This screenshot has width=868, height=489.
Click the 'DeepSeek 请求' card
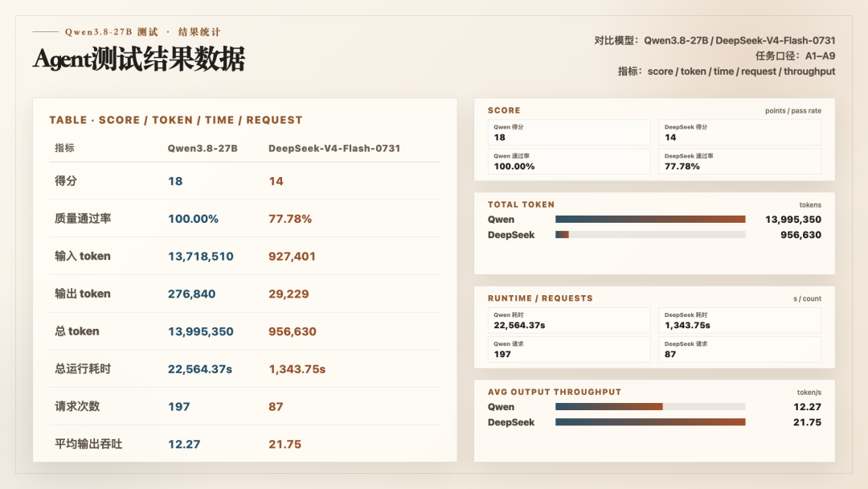point(739,349)
